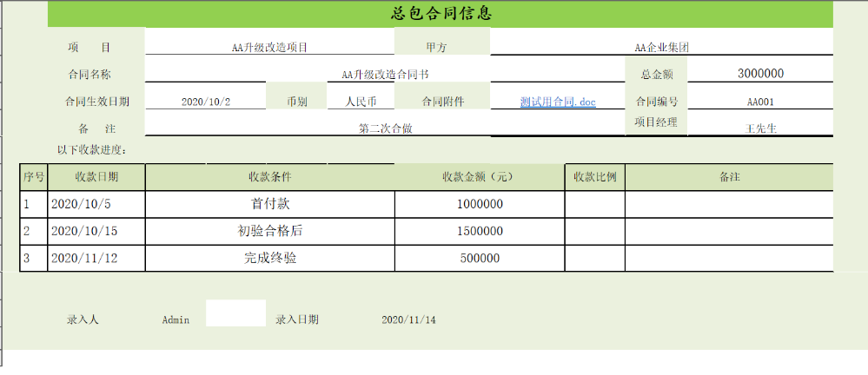Click the date cell 2020/10/15
Image resolution: width=868 pixels, height=375 pixels.
[x=96, y=231]
